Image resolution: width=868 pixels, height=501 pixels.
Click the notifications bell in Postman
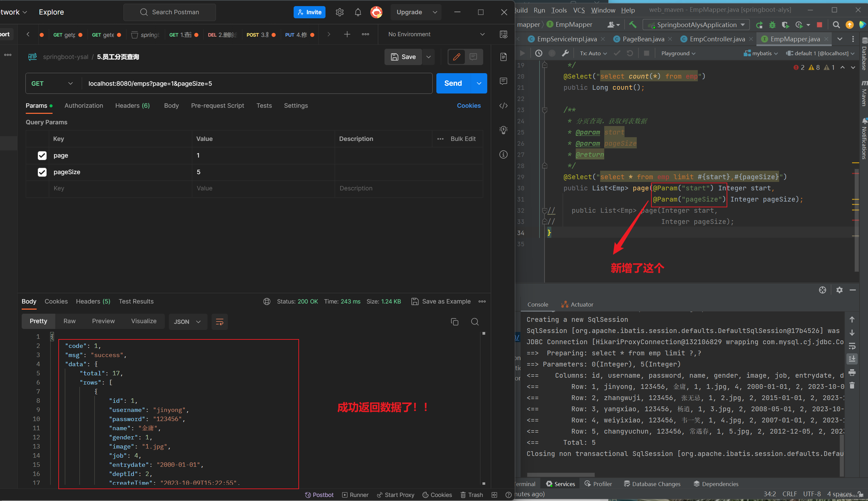pyautogui.click(x=358, y=13)
